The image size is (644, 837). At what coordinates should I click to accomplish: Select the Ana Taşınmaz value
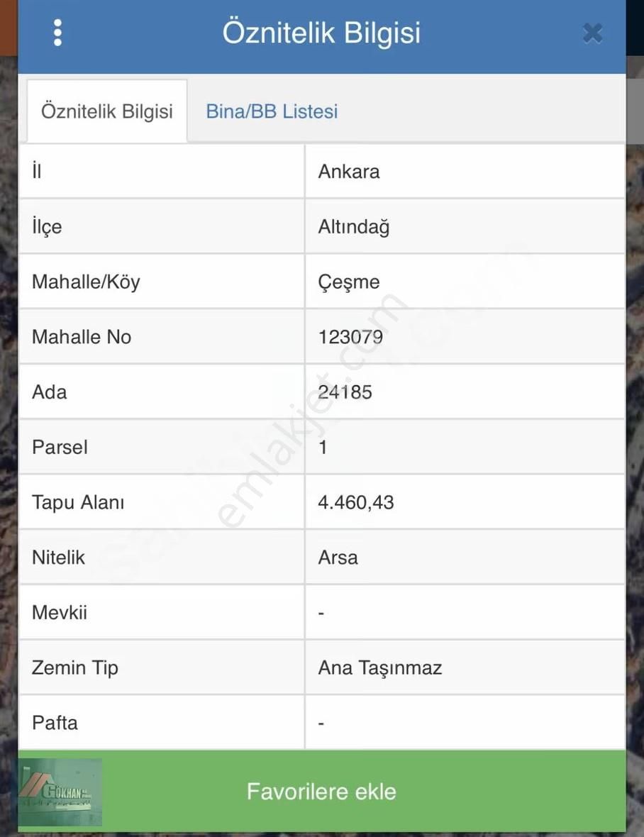pyautogui.click(x=380, y=668)
